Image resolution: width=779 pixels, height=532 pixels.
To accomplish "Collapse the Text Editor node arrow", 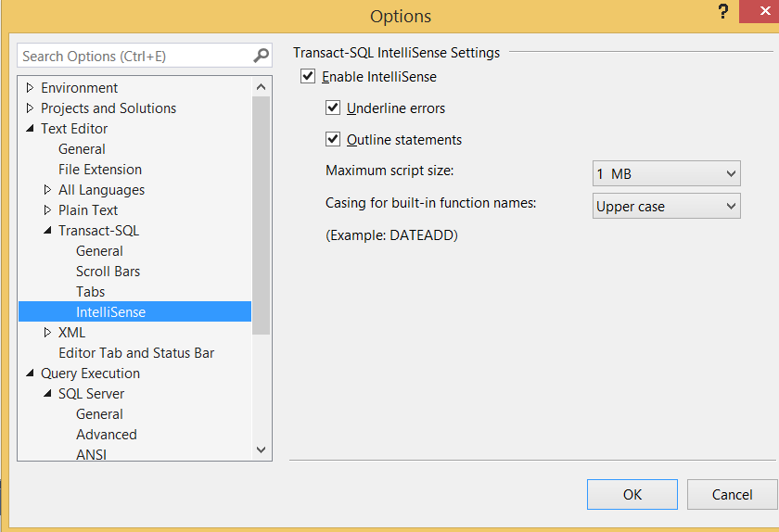I will [30, 129].
